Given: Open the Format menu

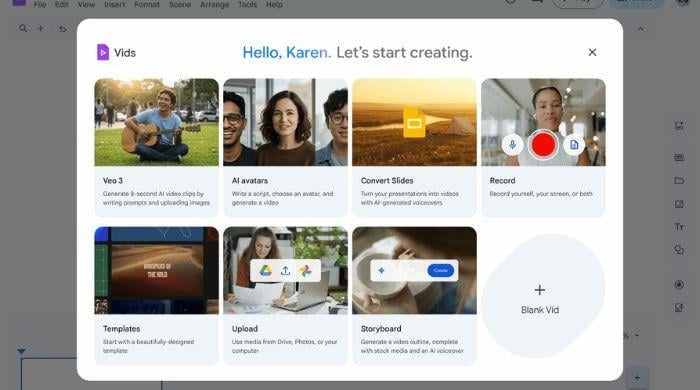Looking at the screenshot, I should click(147, 4).
